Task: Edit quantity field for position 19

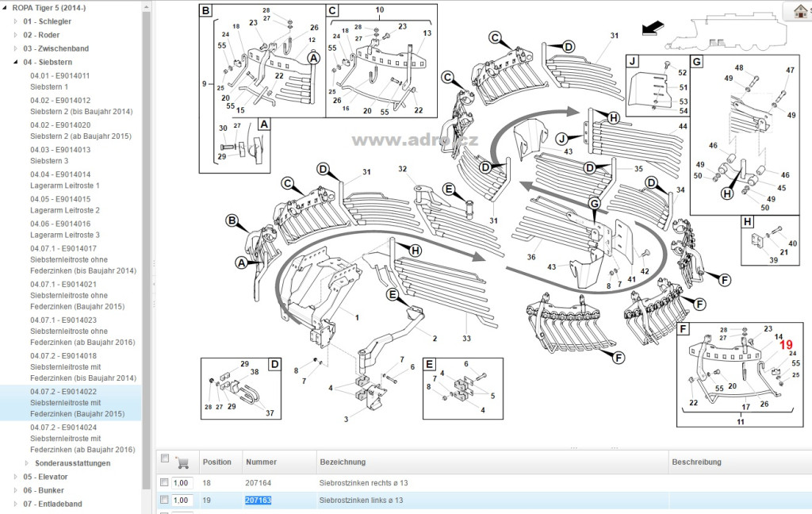Action: pos(182,500)
